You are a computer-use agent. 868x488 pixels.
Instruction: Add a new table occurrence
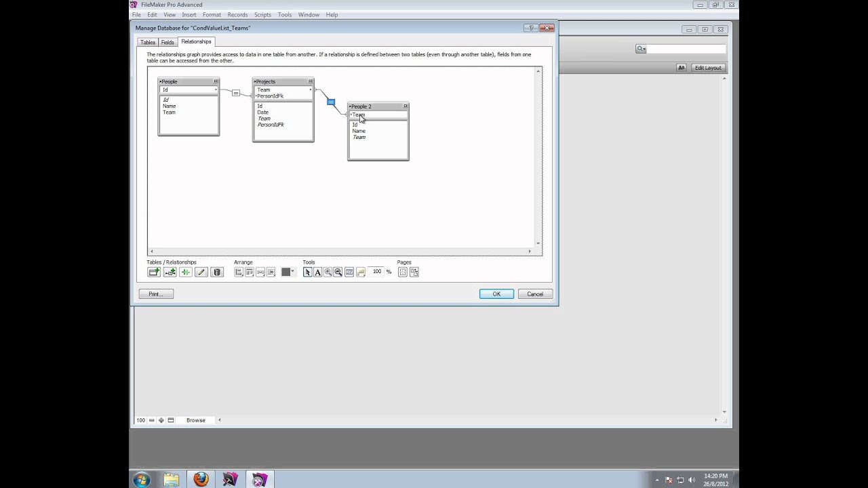tap(154, 272)
